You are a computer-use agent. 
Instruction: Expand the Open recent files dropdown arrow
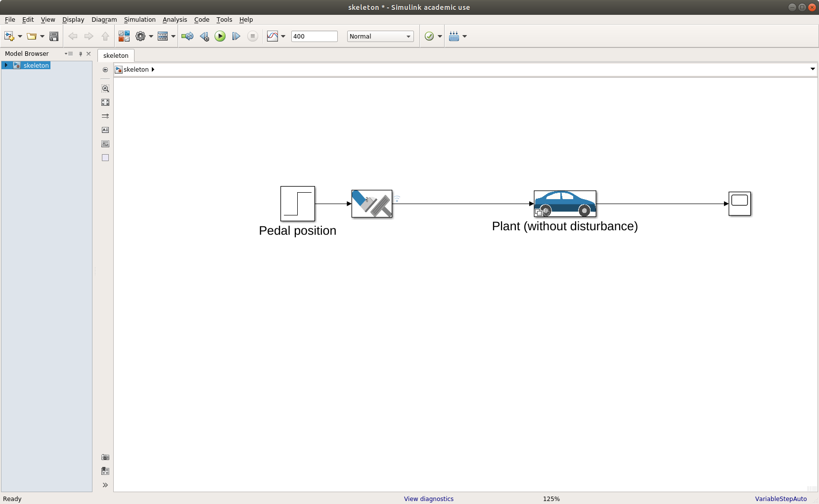point(42,36)
